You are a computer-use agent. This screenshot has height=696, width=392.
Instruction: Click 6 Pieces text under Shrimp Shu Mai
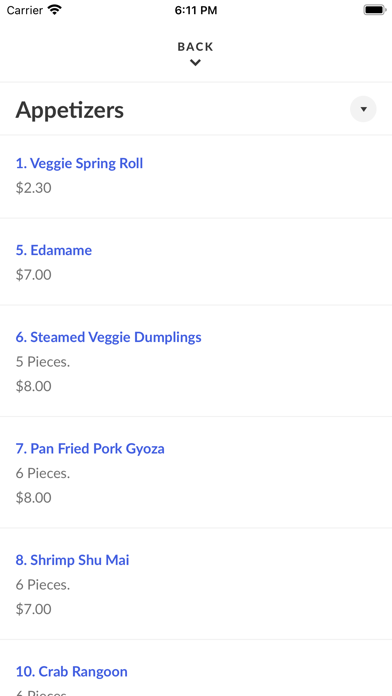pyautogui.click(x=43, y=585)
